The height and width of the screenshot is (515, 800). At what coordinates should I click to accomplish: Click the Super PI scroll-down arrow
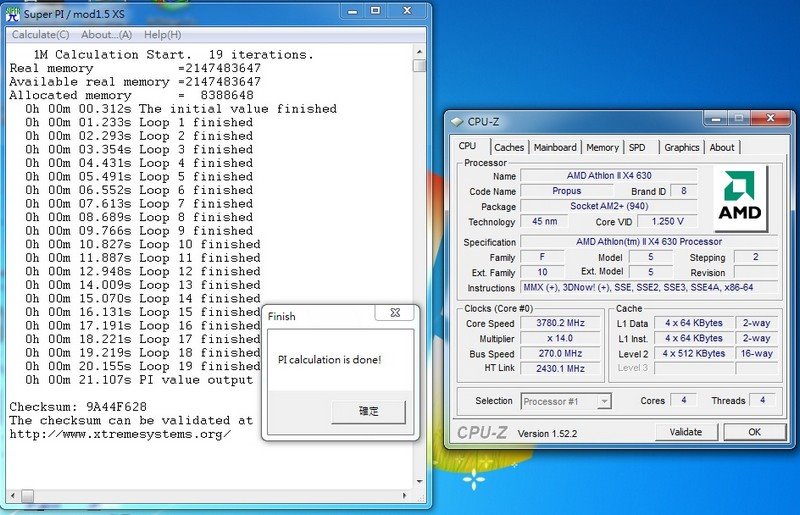click(x=419, y=481)
